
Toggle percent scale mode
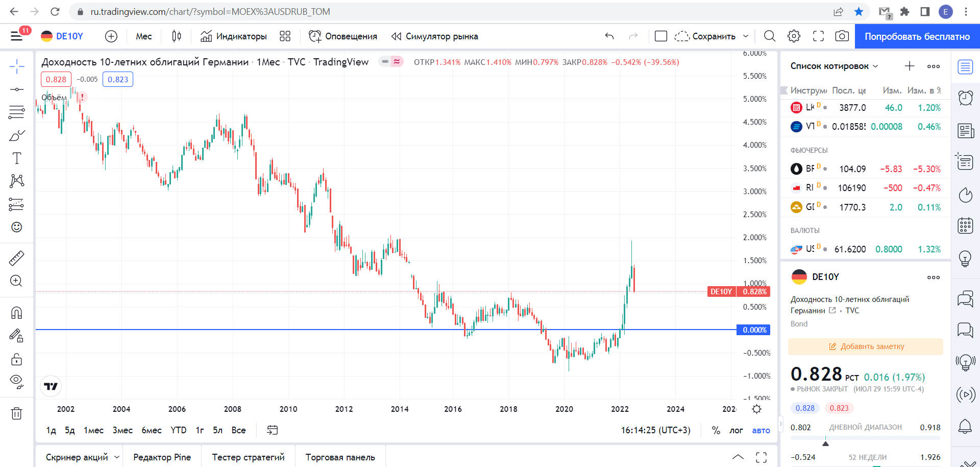(716, 430)
